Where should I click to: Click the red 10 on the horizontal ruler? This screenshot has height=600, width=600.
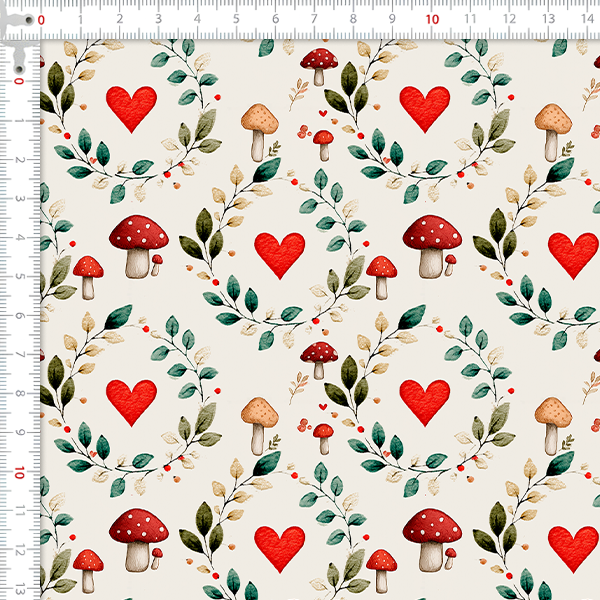coord(432,19)
